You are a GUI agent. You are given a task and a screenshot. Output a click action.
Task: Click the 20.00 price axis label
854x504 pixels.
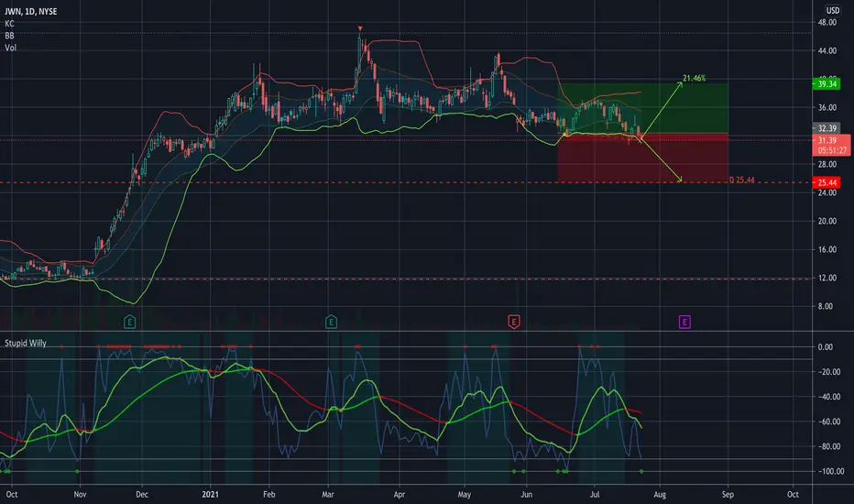click(x=827, y=221)
